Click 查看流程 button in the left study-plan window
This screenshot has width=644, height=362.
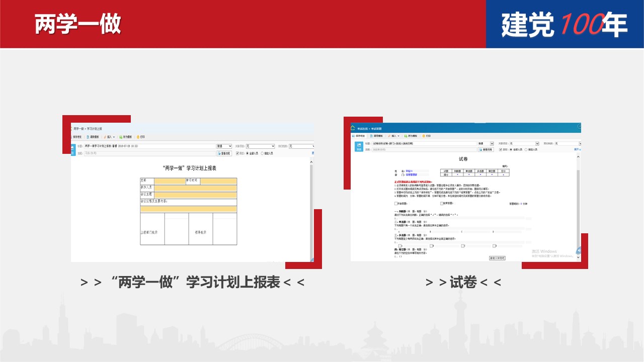click(224, 153)
